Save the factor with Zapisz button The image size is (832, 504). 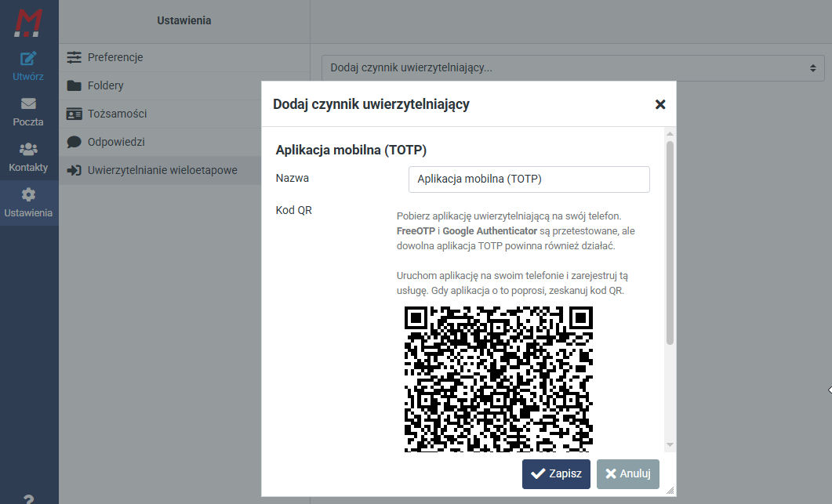[556, 473]
